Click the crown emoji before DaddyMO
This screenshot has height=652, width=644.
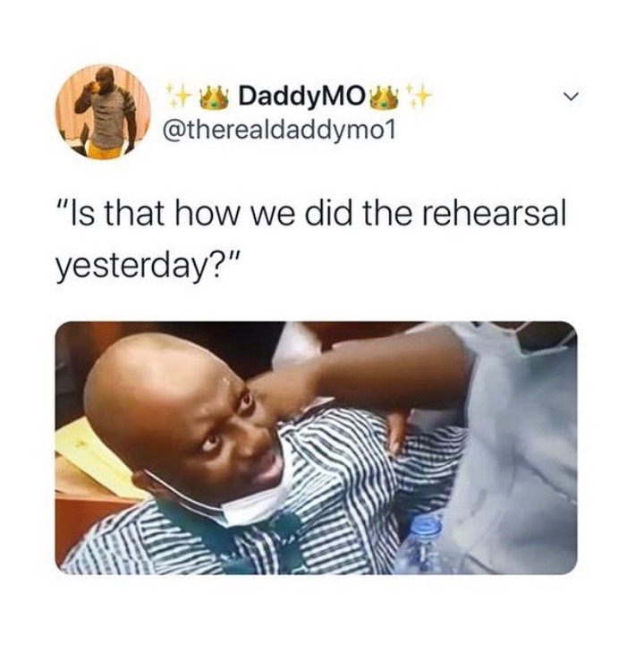click(x=215, y=97)
